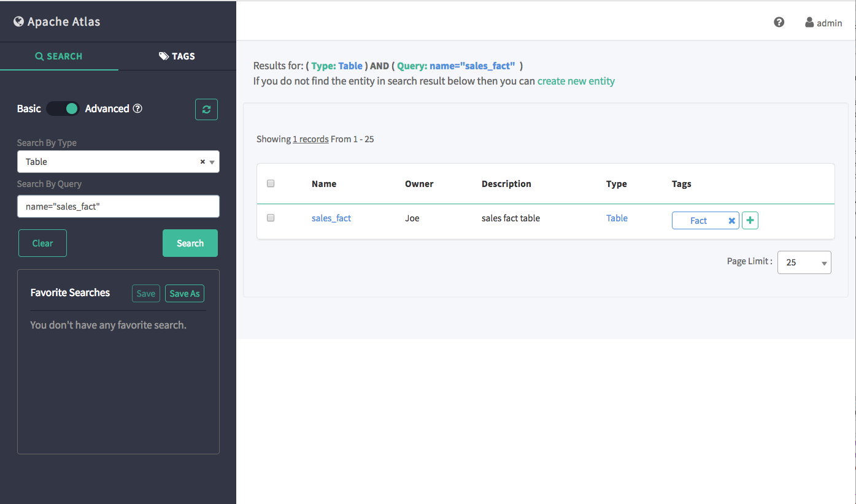Click the Favorite Searches heading
The height and width of the screenshot is (504, 856).
[x=70, y=293]
